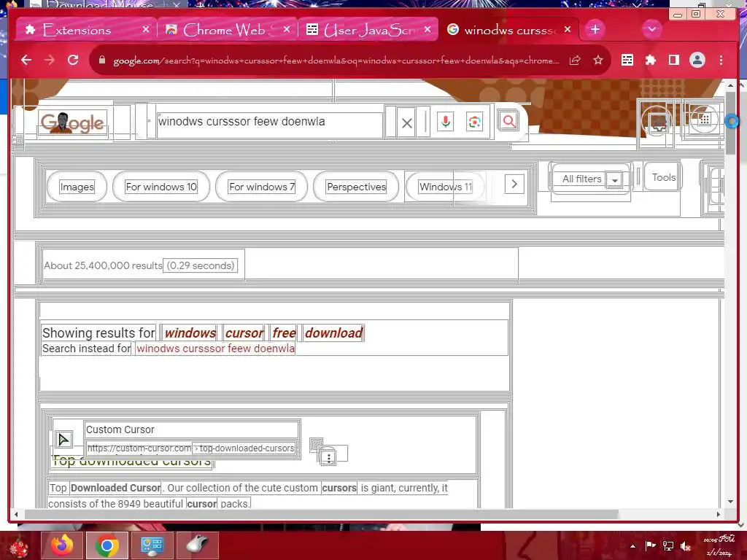Open Chrome from the taskbar
Screen dimensions: 747x560
coord(107,545)
